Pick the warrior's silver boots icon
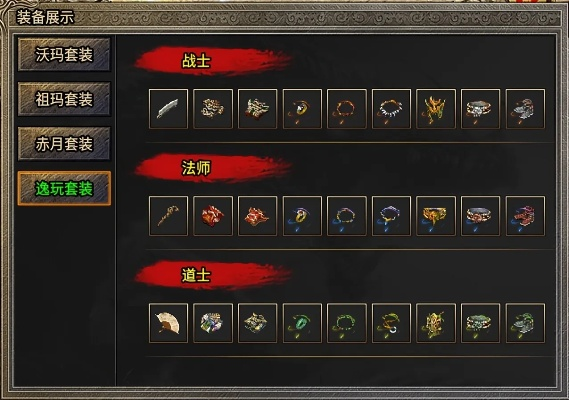 pos(525,109)
